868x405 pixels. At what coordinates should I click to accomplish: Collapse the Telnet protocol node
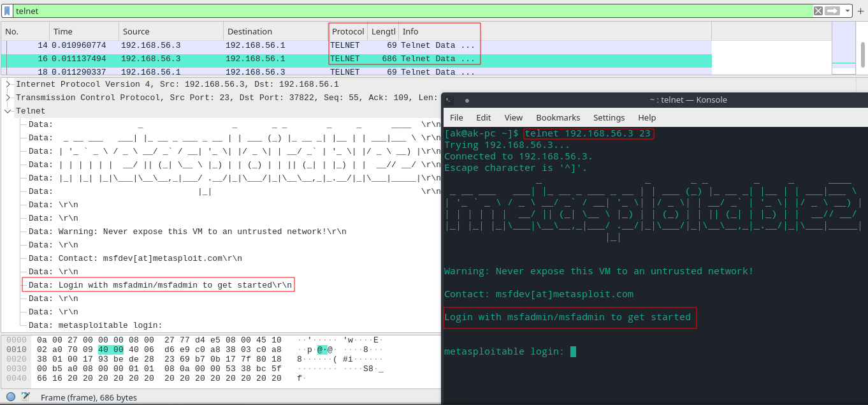[8, 111]
